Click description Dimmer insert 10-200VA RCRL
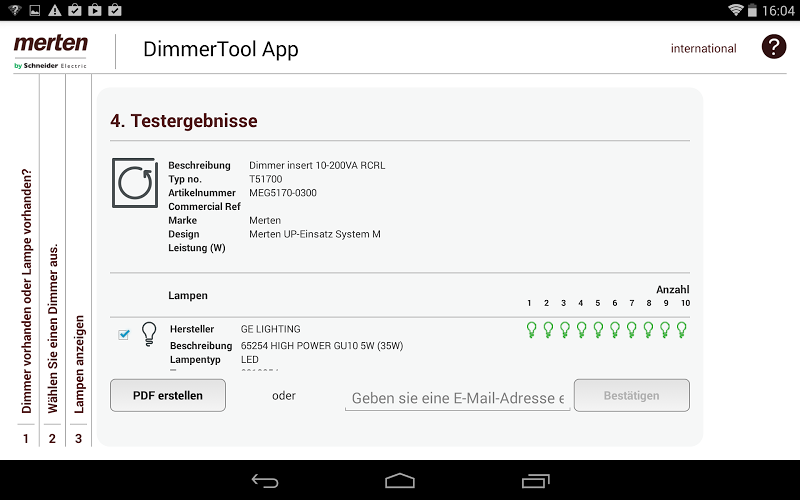This screenshot has height=500, width=800. tap(317, 165)
